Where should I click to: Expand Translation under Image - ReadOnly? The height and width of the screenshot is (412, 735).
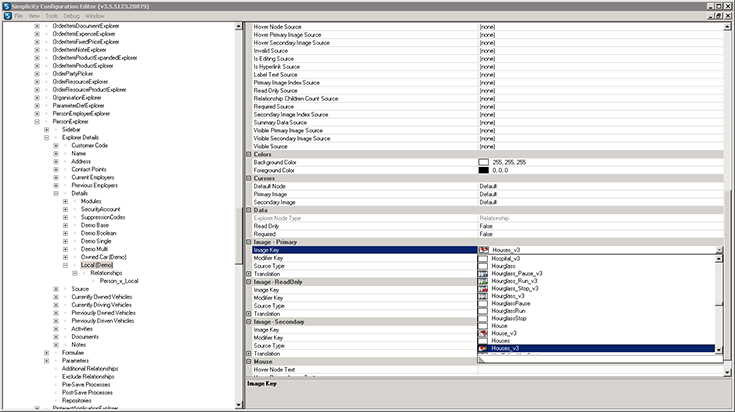[249, 314]
